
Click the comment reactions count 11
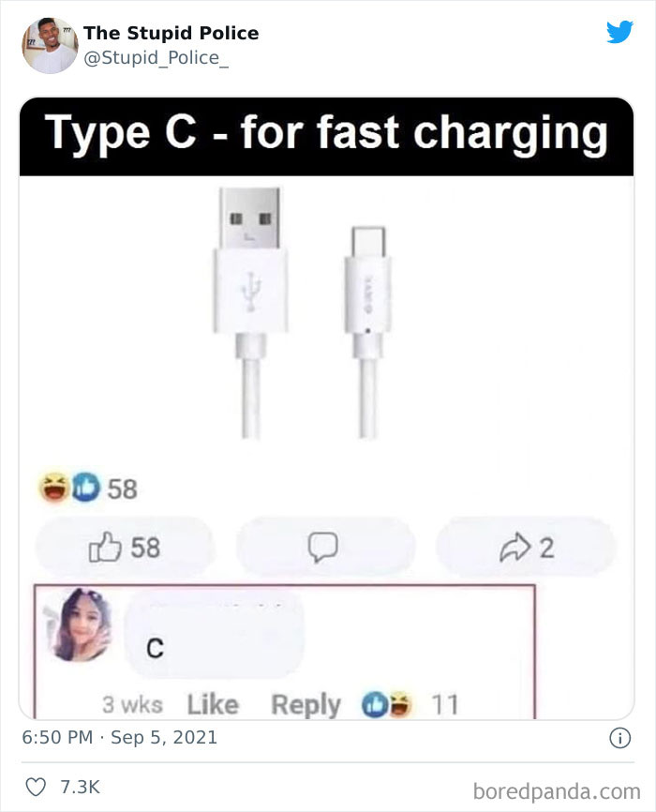445,705
